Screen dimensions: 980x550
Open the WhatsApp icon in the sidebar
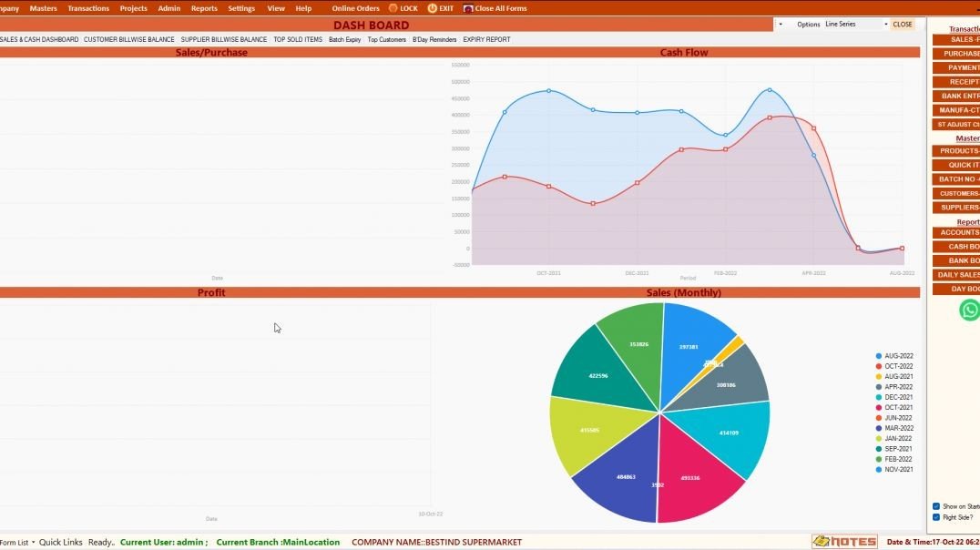[970, 311]
